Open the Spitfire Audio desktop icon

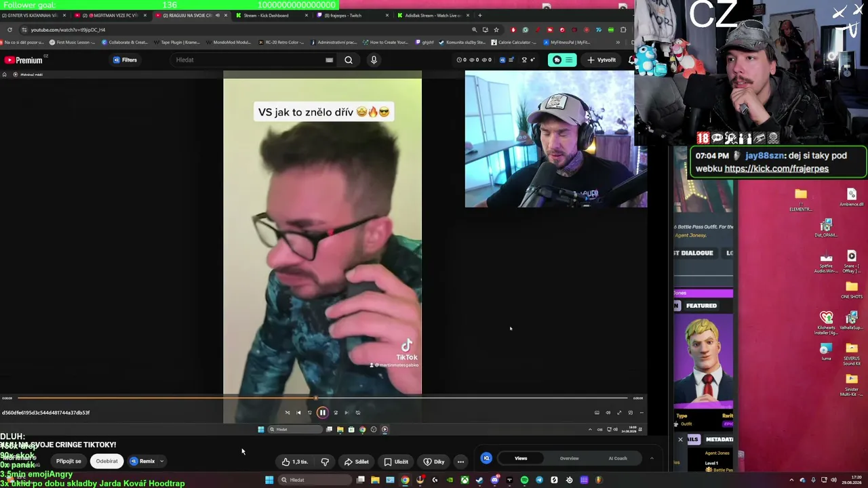pos(826,263)
